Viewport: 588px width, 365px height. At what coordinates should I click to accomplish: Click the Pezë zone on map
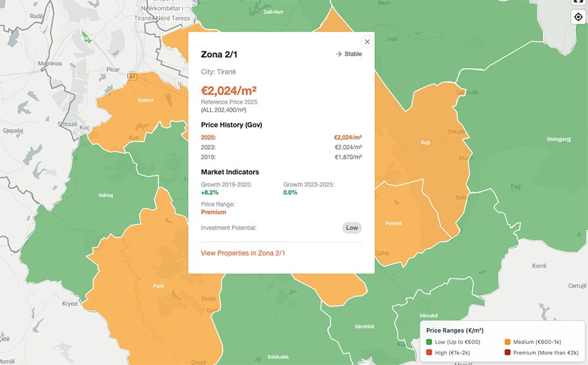click(159, 286)
